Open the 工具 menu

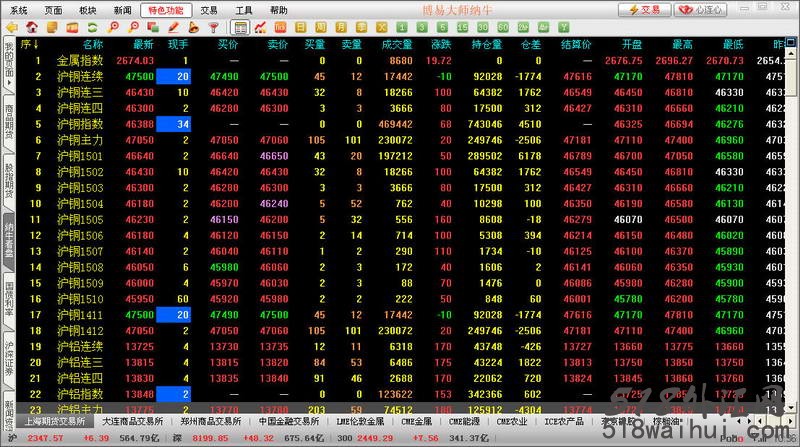point(243,10)
